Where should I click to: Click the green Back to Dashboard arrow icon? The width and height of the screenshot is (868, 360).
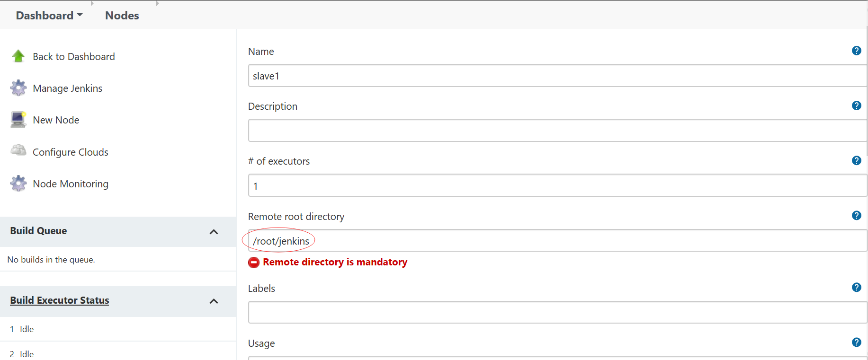pos(18,56)
